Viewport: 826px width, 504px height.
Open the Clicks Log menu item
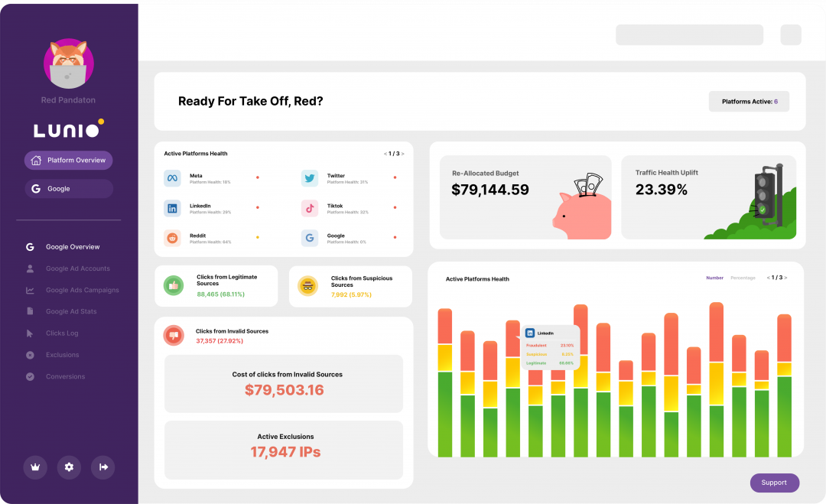[62, 333]
